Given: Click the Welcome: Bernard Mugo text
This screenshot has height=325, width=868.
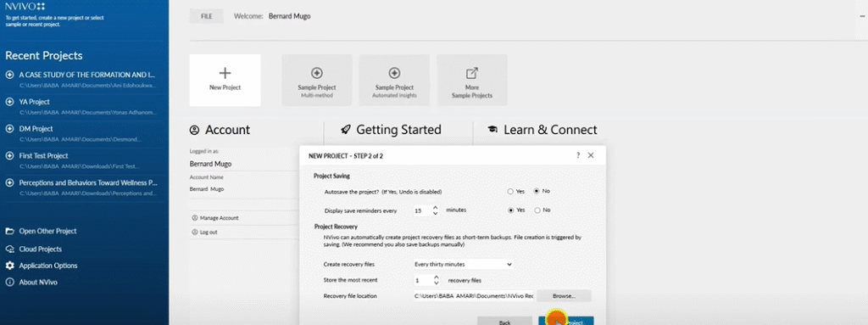Looking at the screenshot, I should [272, 16].
